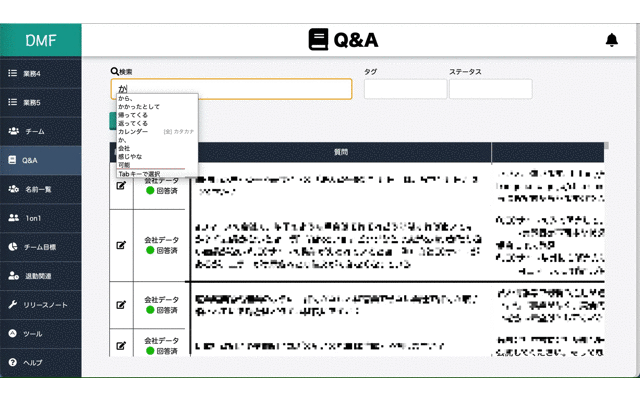Open リリースノート via the wrench icon
The image size is (640, 400).
point(13,304)
